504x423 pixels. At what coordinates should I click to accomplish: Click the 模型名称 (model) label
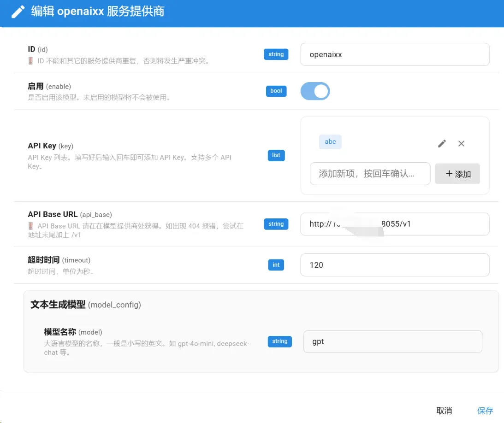pos(73,332)
